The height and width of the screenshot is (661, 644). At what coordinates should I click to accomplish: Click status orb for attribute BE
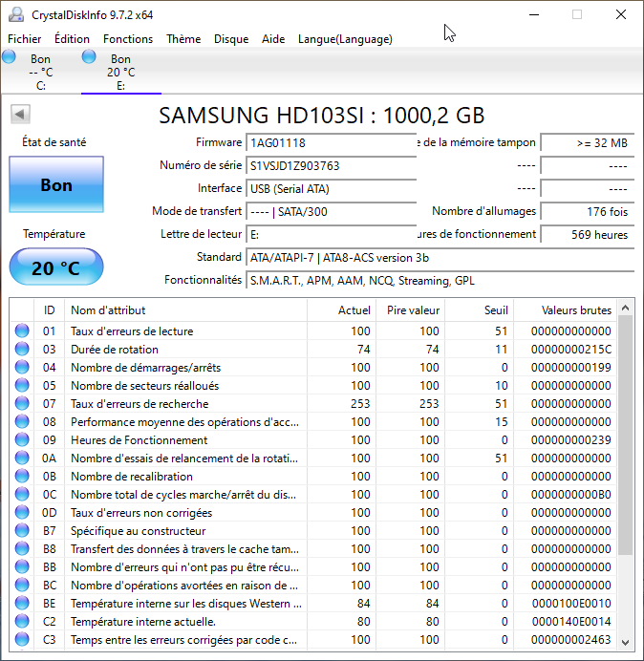[x=22, y=603]
